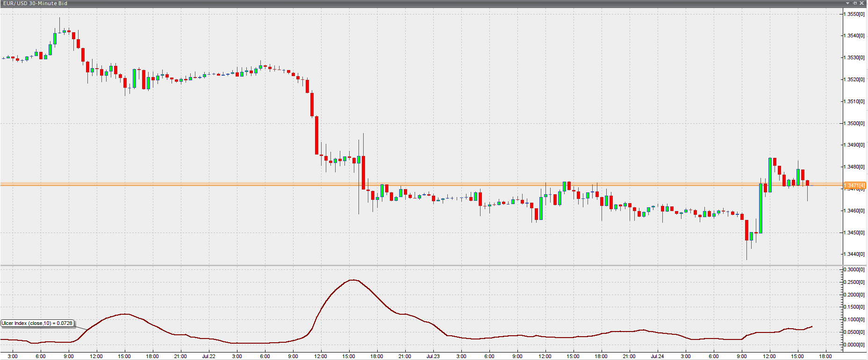Viewport: 868px width, 360px height.
Task: Click the 0.0000 indicator scale label
Action: [854, 345]
